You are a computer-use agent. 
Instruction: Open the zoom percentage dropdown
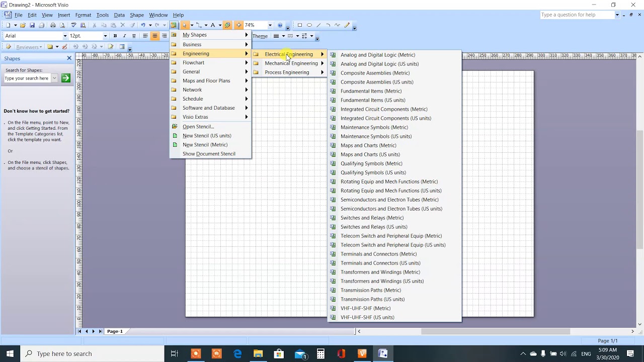click(x=270, y=25)
